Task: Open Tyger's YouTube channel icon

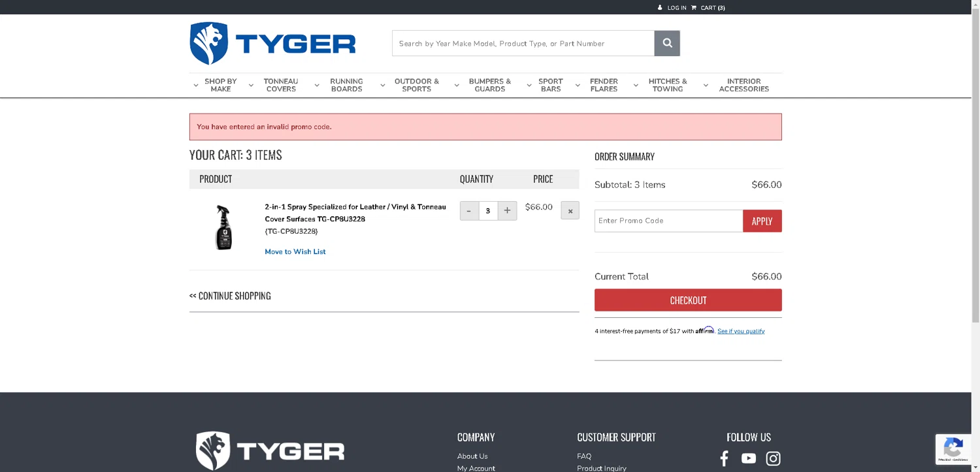Action: 749,458
